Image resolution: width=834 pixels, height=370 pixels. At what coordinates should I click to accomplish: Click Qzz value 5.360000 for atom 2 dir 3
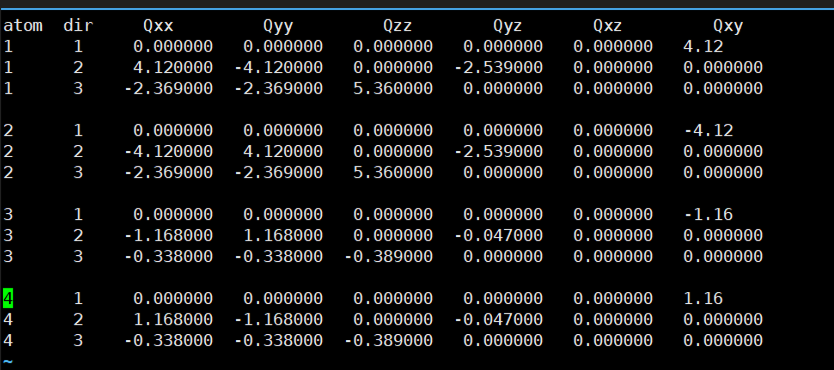[393, 172]
